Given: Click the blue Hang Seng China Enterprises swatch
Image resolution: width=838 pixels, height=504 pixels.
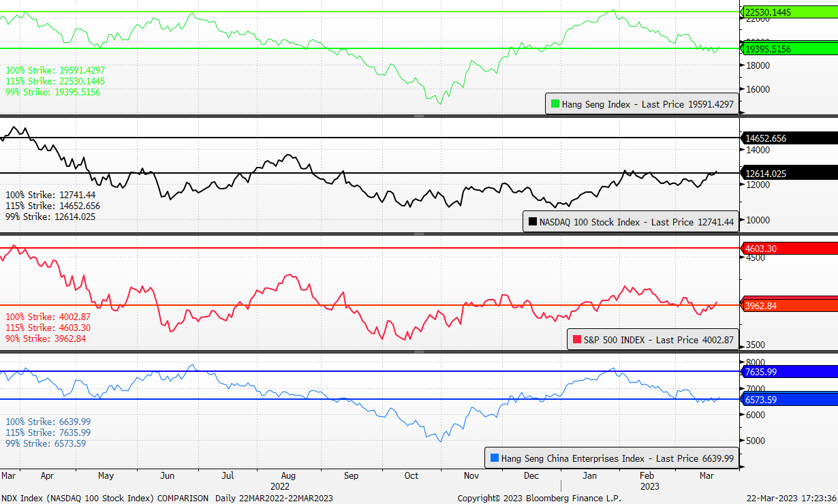Looking at the screenshot, I should [x=495, y=458].
